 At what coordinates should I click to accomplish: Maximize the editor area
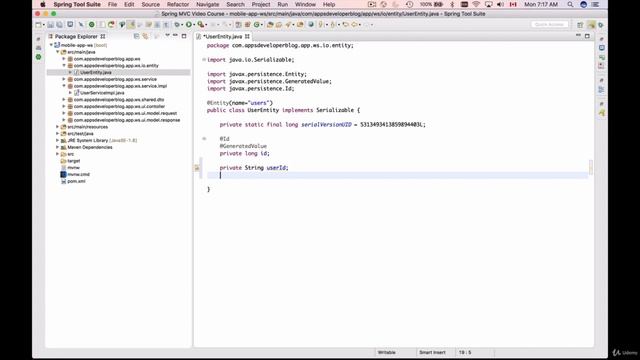(587, 36)
